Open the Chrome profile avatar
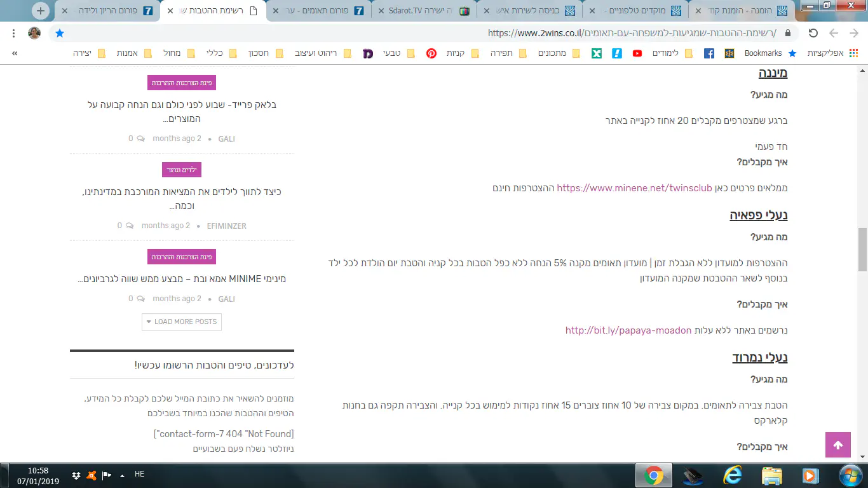The height and width of the screenshot is (488, 868). (34, 33)
